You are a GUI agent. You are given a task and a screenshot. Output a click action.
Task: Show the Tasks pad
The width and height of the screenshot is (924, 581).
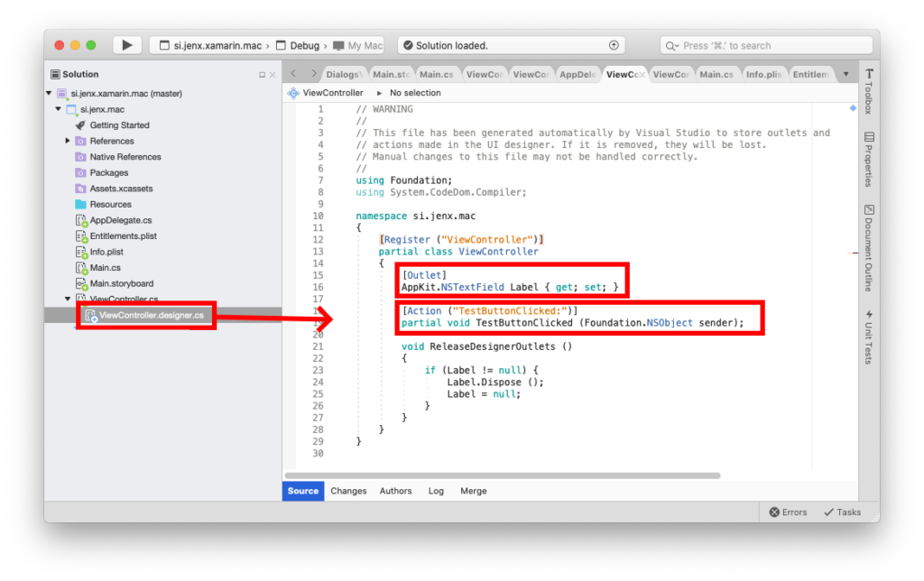[x=842, y=512]
